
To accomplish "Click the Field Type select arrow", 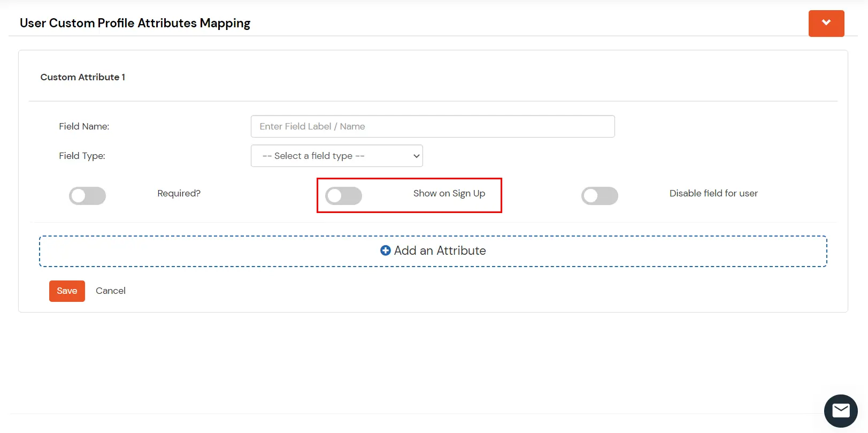I will click(x=416, y=156).
